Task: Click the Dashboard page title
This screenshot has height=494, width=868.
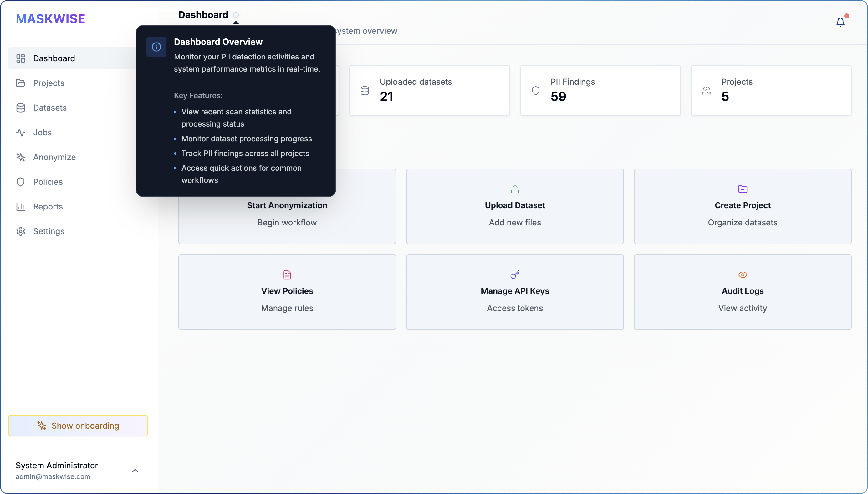Action: pyautogui.click(x=203, y=15)
